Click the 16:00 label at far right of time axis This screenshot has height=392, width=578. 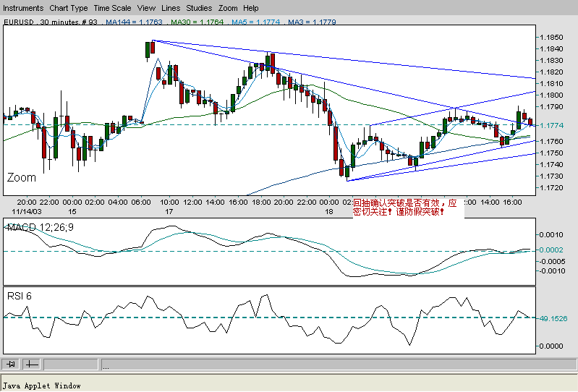coord(512,203)
